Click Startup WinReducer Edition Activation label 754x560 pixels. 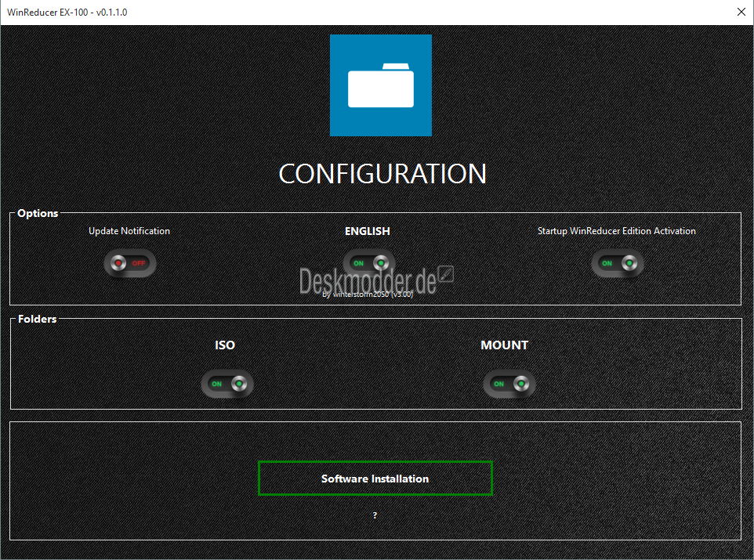pos(617,231)
